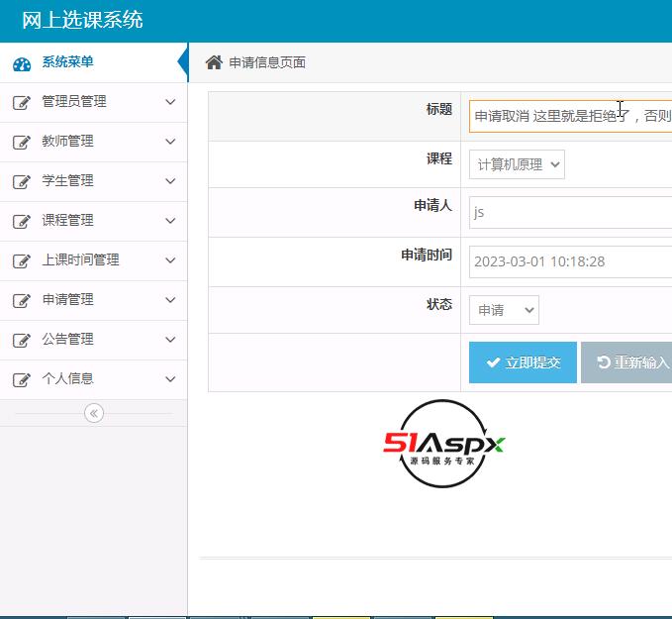Expand 上课时间管理 using its chevron arrow
This screenshot has height=619, width=672.
coord(170,260)
